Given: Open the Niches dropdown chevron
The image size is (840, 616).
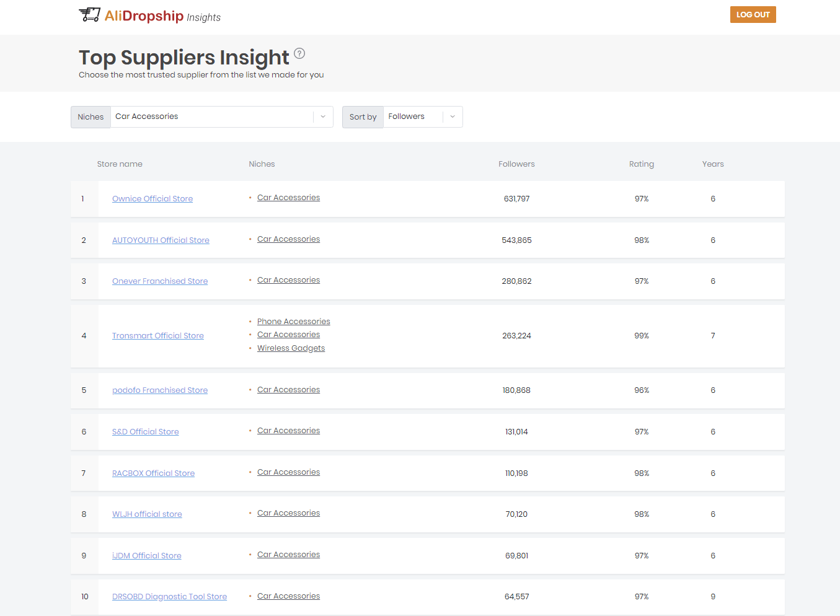Looking at the screenshot, I should pyautogui.click(x=322, y=117).
